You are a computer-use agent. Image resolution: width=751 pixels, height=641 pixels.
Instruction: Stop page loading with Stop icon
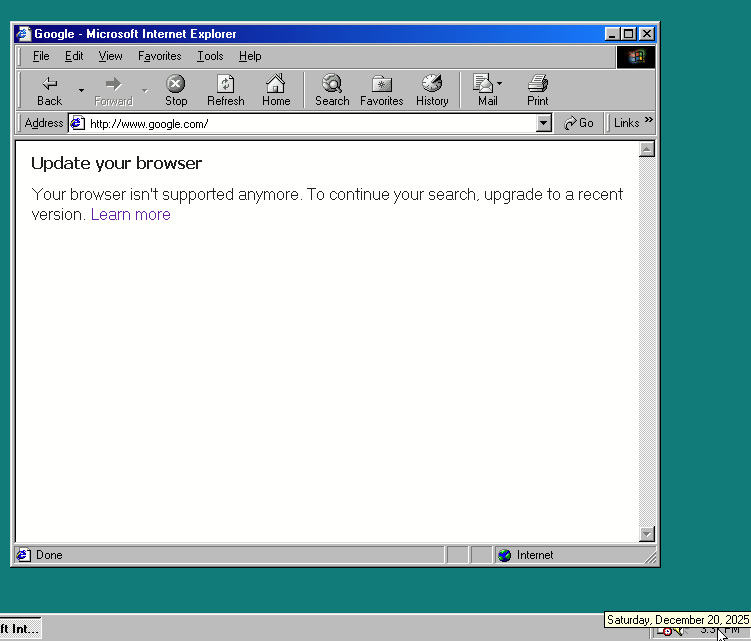[x=176, y=85]
